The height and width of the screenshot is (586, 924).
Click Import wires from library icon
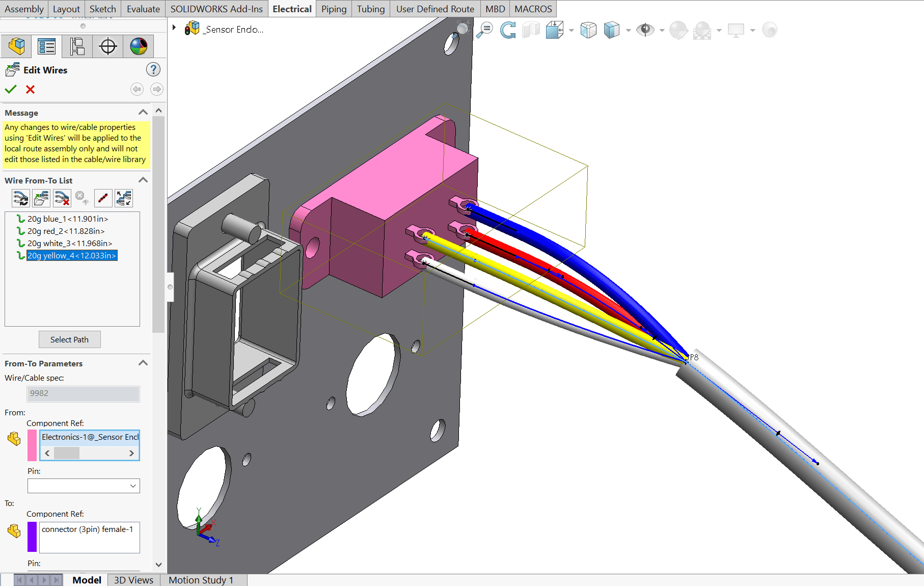tap(41, 198)
